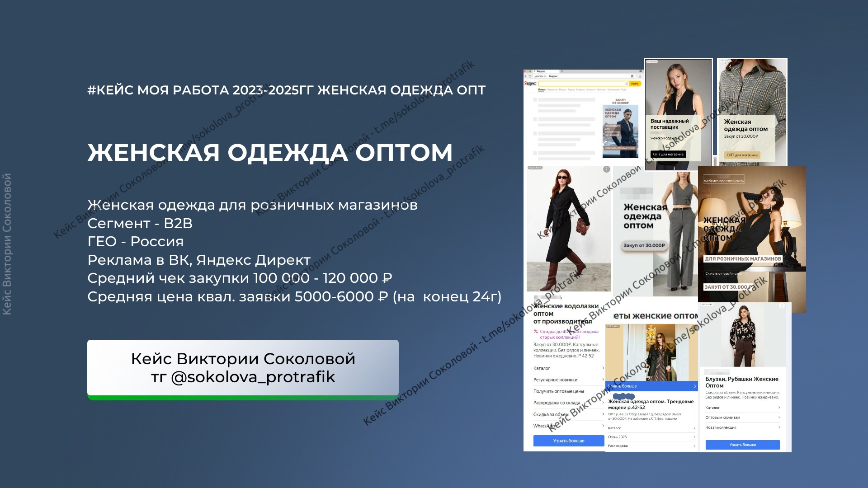868x488 pixels.
Task: Click Узнать больше button under blouses ad
Action: tap(743, 445)
